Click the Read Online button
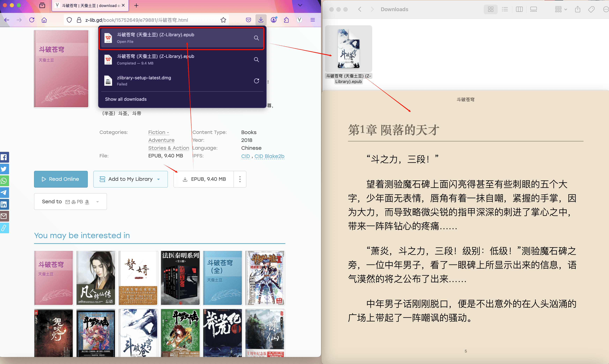Viewport: 609px width, 364px height. (x=61, y=179)
